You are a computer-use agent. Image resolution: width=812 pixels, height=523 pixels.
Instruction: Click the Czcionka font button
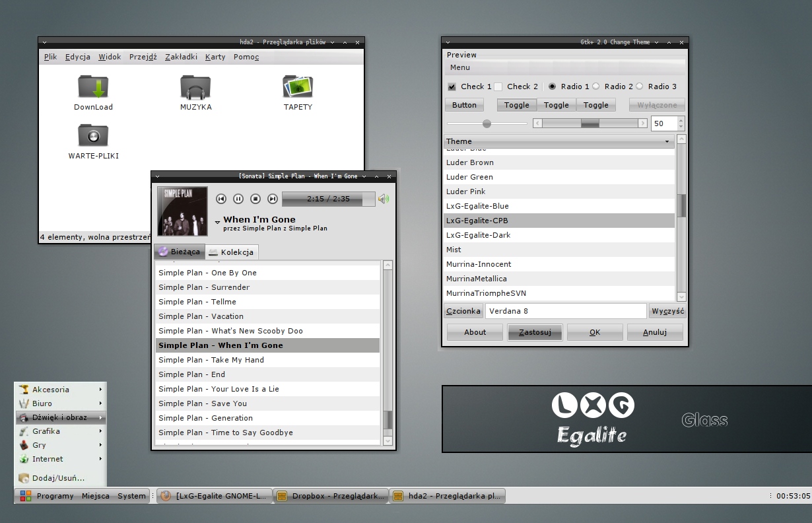click(x=463, y=311)
